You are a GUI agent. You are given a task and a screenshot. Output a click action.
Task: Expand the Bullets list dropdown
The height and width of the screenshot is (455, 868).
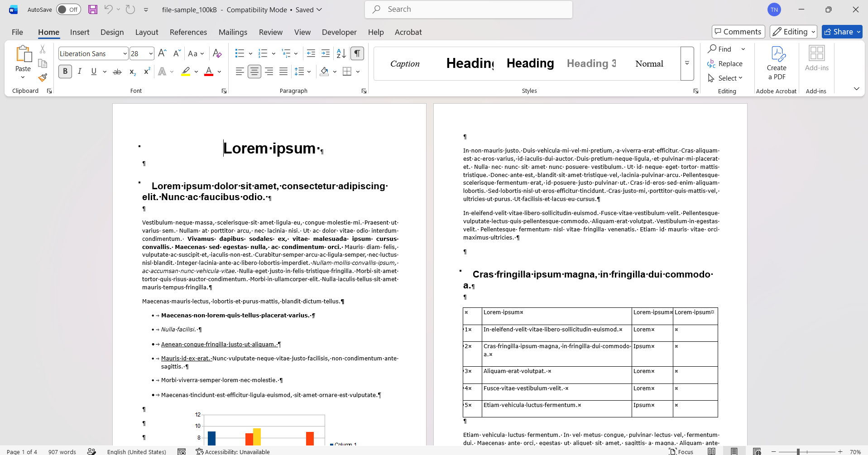click(x=250, y=53)
